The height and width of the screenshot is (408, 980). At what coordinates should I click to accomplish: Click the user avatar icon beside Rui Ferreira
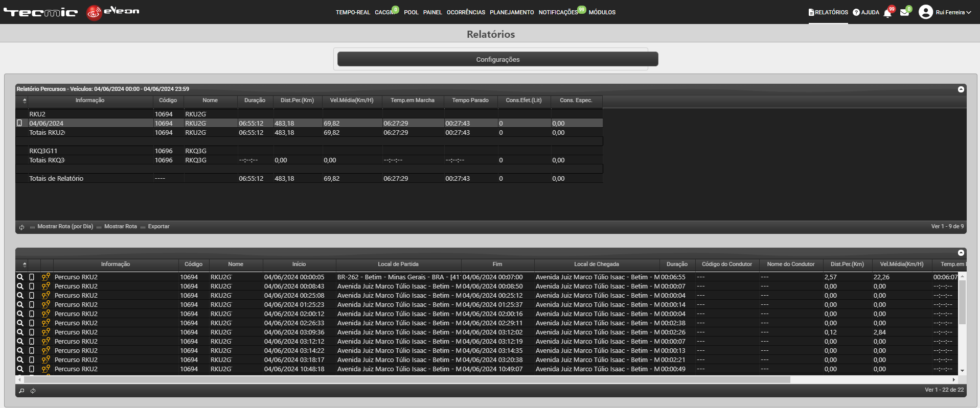(926, 12)
